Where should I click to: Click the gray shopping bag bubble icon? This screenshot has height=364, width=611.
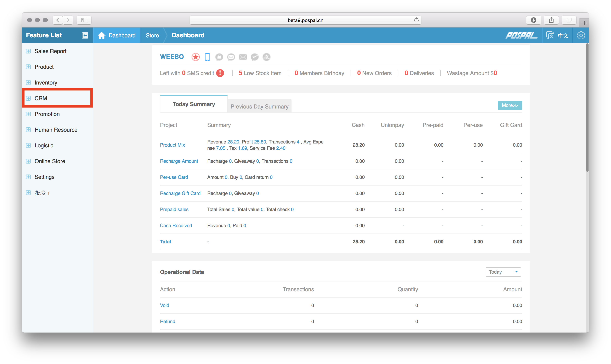219,57
